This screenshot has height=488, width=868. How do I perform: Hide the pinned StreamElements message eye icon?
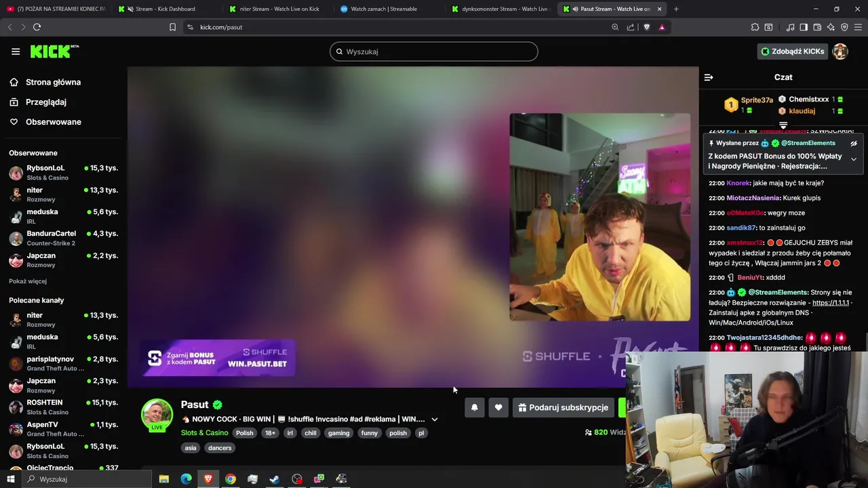(x=854, y=143)
